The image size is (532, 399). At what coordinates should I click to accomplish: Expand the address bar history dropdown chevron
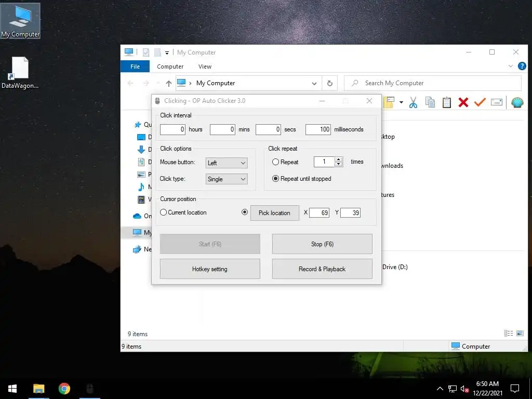314,84
